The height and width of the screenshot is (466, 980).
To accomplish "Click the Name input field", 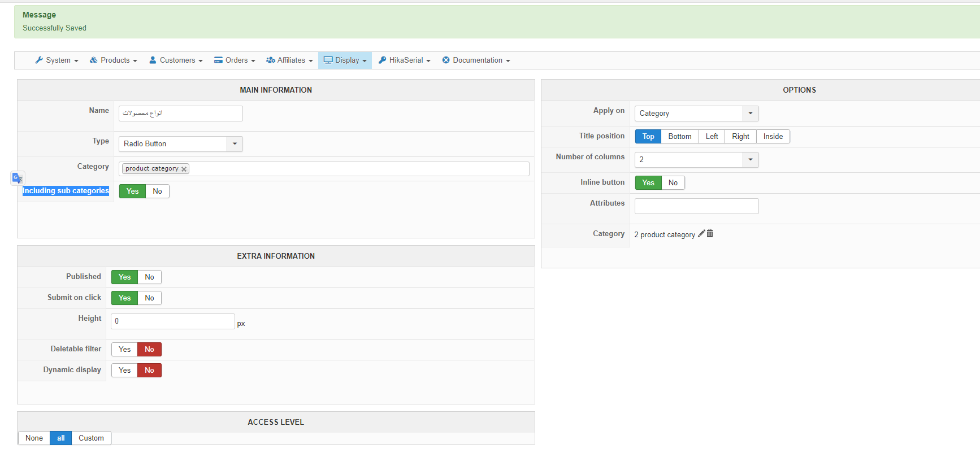I will 181,114.
